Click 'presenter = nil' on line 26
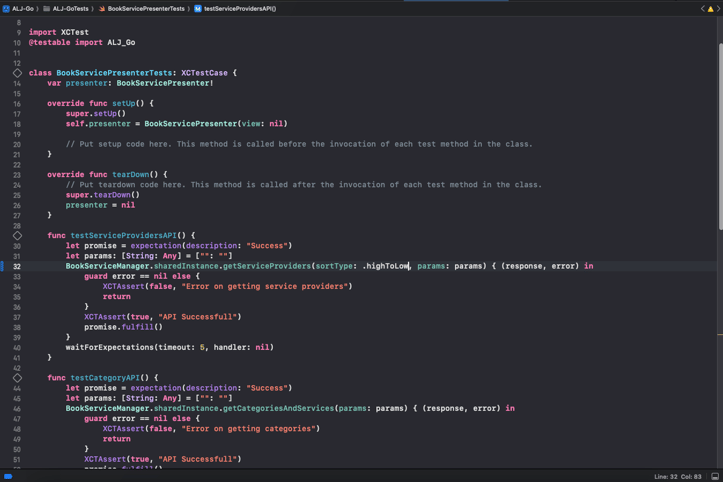The width and height of the screenshot is (723, 482). [100, 205]
